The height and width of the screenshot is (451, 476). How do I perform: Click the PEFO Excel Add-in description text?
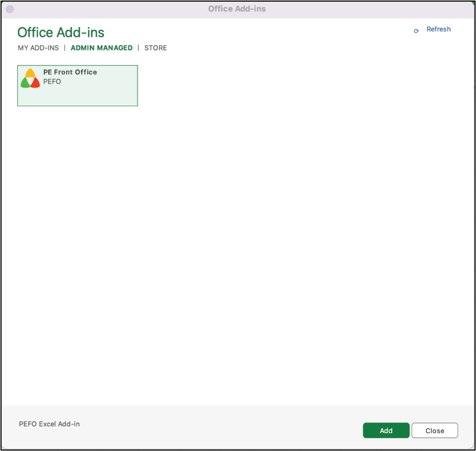point(49,424)
